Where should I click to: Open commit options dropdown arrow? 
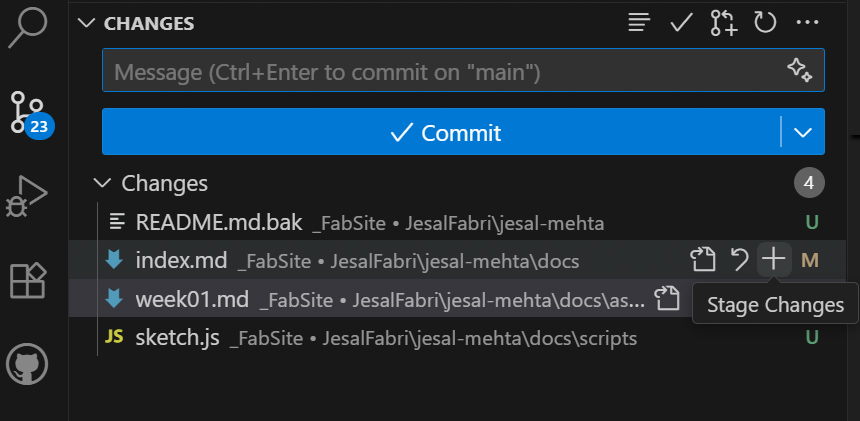(803, 132)
